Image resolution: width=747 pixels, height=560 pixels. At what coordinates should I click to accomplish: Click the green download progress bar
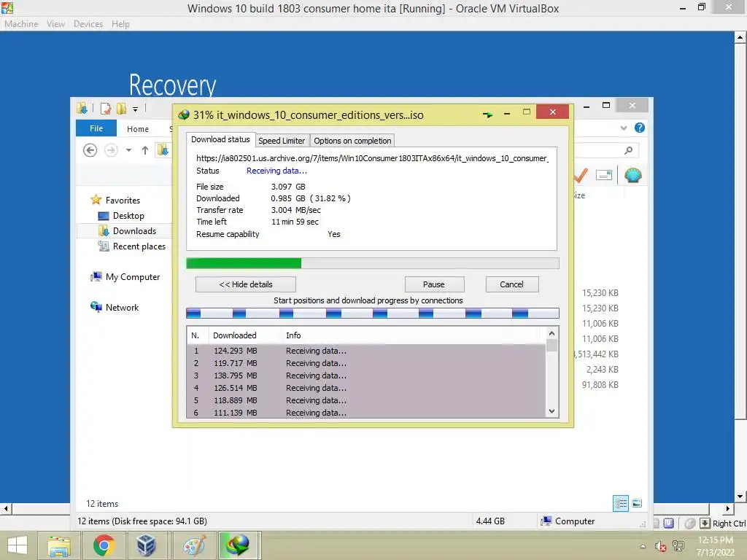click(x=373, y=263)
